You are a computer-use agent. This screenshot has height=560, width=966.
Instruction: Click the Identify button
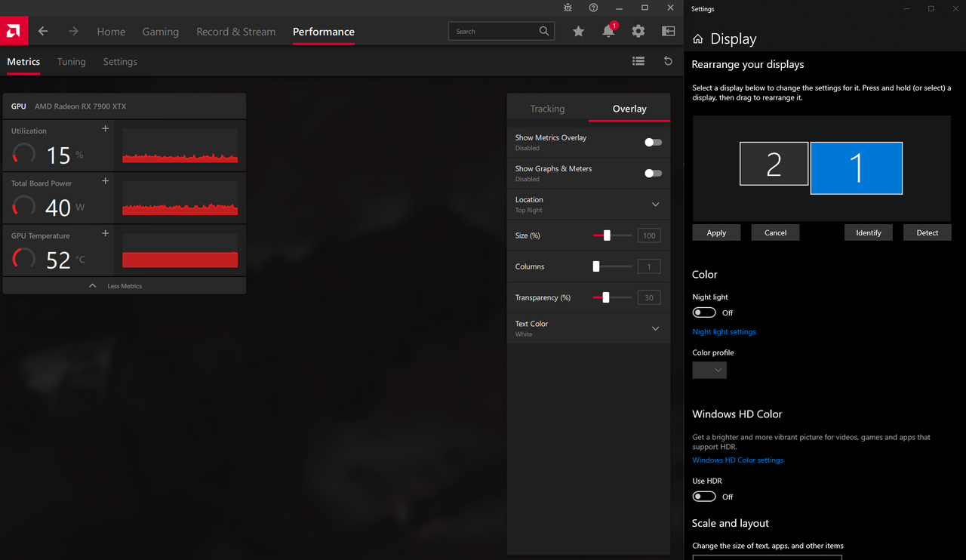click(868, 232)
